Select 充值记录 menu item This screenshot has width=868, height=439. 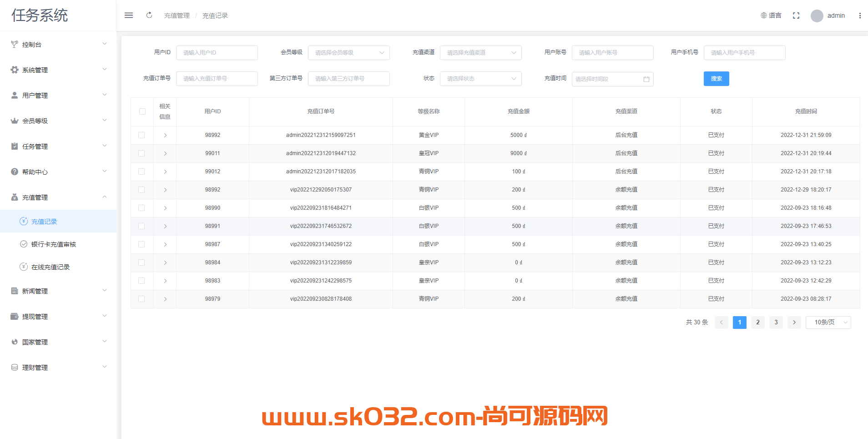tap(58, 222)
